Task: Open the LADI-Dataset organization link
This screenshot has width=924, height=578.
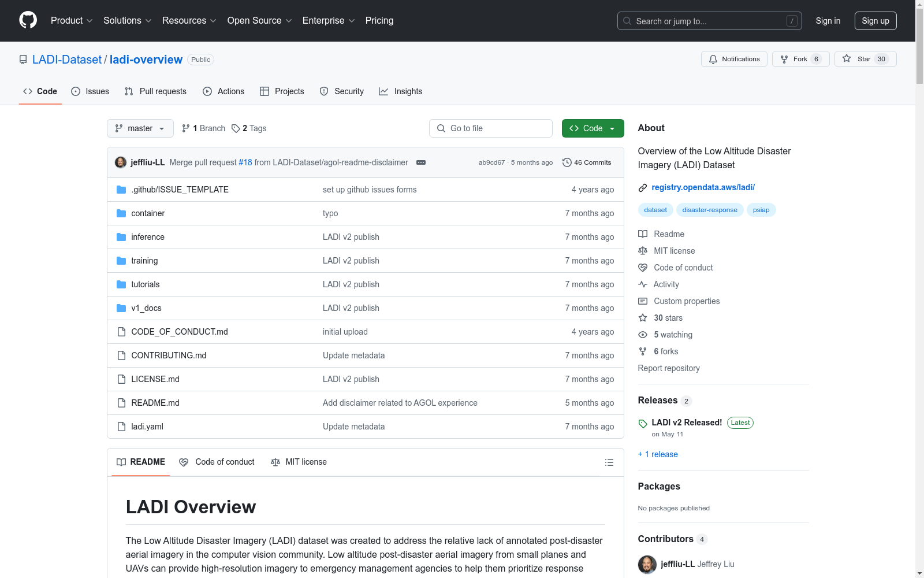Action: click(67, 60)
